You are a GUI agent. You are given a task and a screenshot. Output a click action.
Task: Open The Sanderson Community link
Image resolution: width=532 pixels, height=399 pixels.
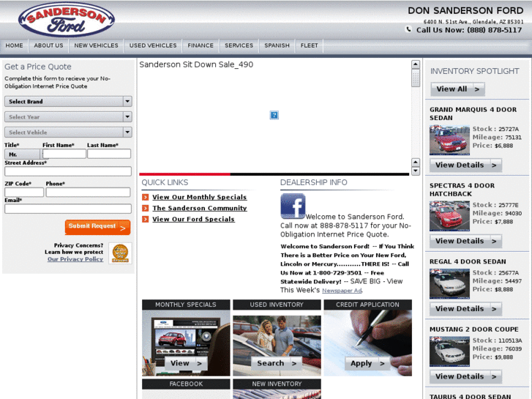point(200,208)
